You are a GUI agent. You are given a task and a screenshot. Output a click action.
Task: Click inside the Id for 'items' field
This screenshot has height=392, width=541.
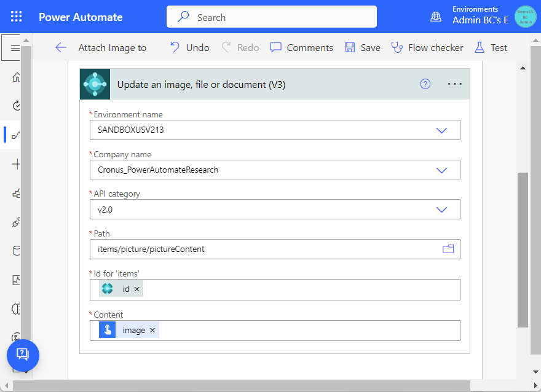pos(275,289)
